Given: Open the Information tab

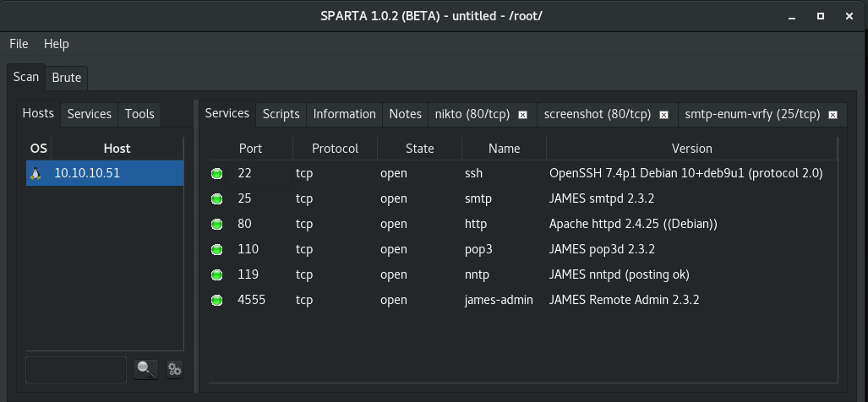Looking at the screenshot, I should (x=344, y=115).
